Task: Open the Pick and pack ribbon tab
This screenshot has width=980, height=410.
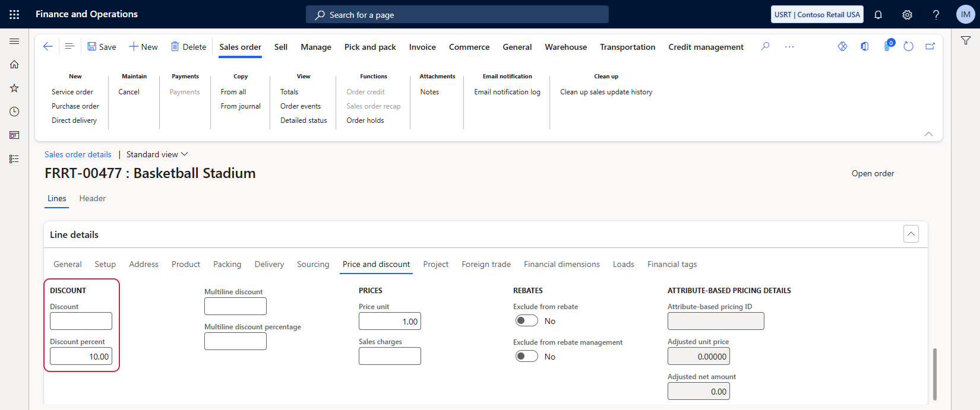Action: pyautogui.click(x=370, y=47)
